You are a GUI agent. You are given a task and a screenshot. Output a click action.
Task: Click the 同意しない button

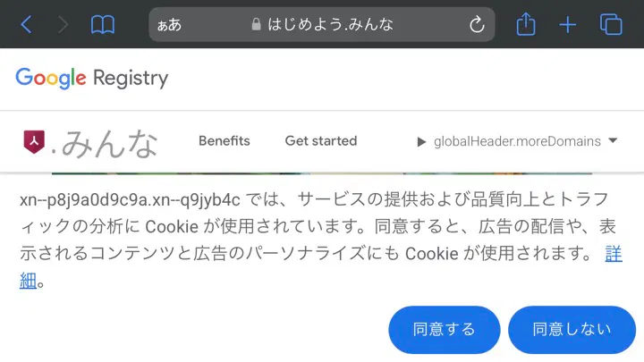[x=572, y=330]
